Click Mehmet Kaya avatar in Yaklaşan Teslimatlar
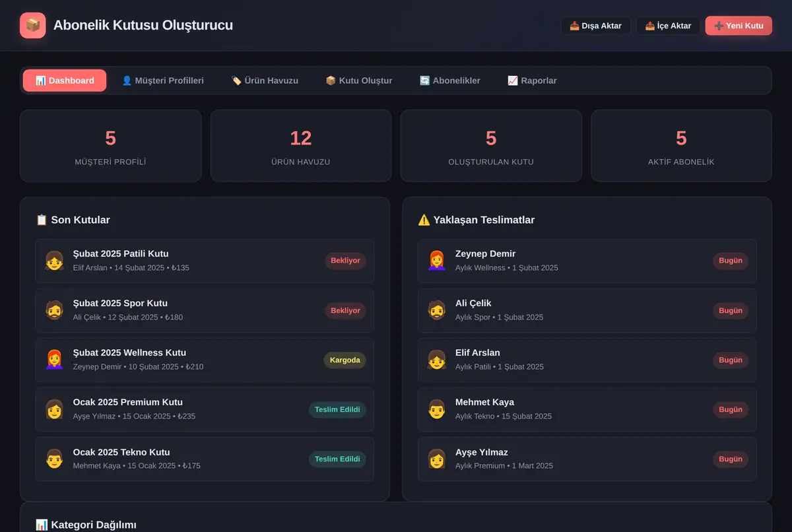The height and width of the screenshot is (532, 792). [436, 409]
